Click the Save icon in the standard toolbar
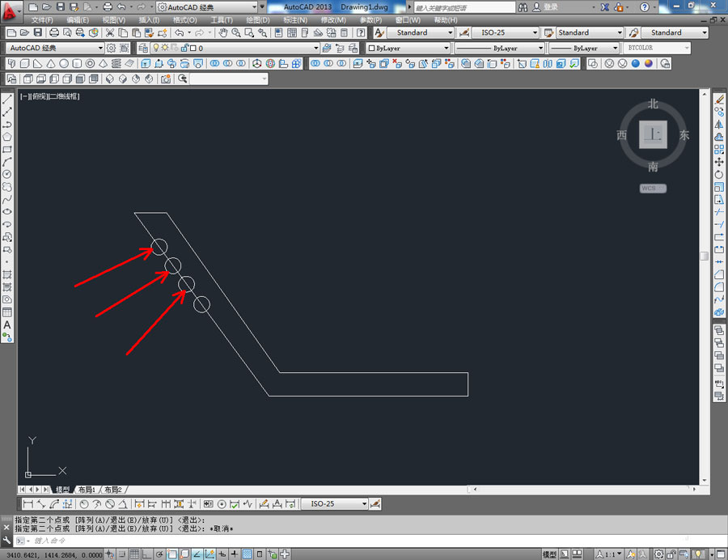 [38, 32]
